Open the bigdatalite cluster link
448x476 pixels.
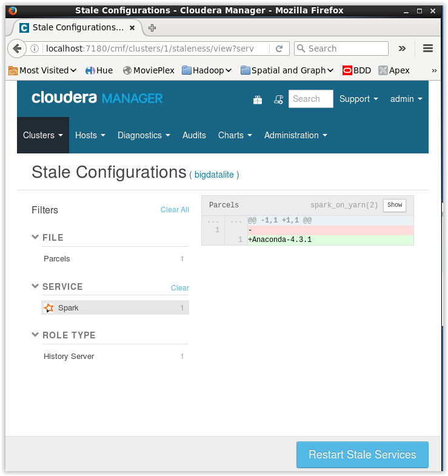click(x=214, y=175)
